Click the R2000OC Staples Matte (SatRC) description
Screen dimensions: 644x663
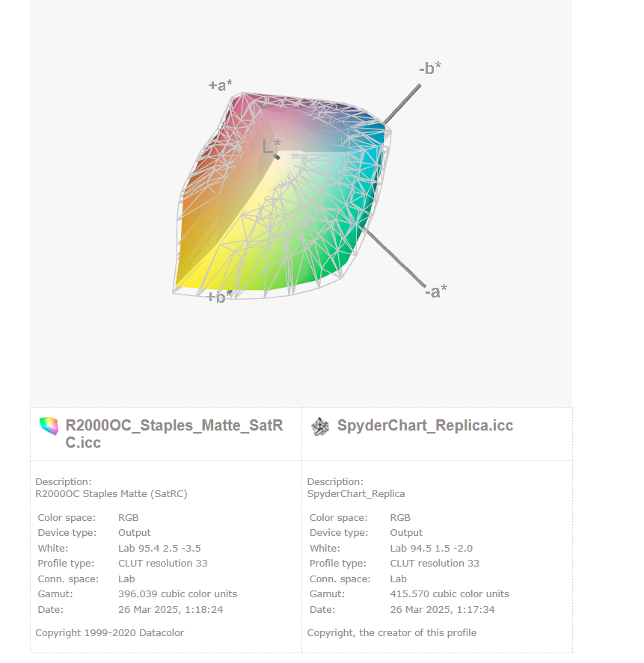coord(111,493)
